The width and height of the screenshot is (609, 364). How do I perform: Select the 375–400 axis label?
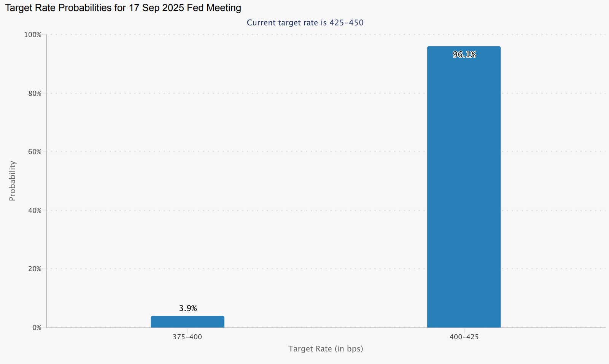[188, 337]
